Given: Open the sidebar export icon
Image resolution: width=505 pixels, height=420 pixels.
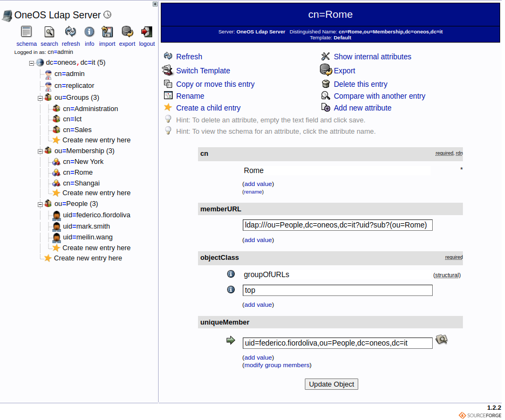Looking at the screenshot, I should point(127,32).
